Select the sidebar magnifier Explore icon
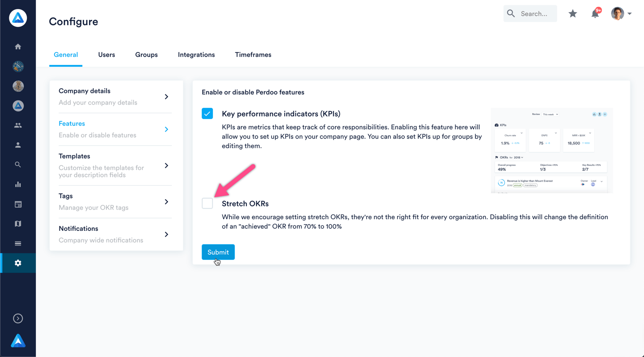 18,165
